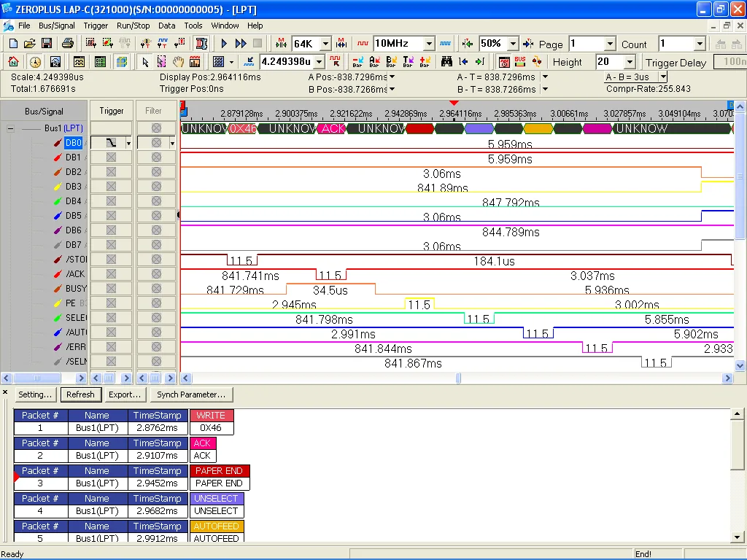This screenshot has width=747, height=560.
Task: Open the A - B = 3us dropdown
Action: pos(662,77)
